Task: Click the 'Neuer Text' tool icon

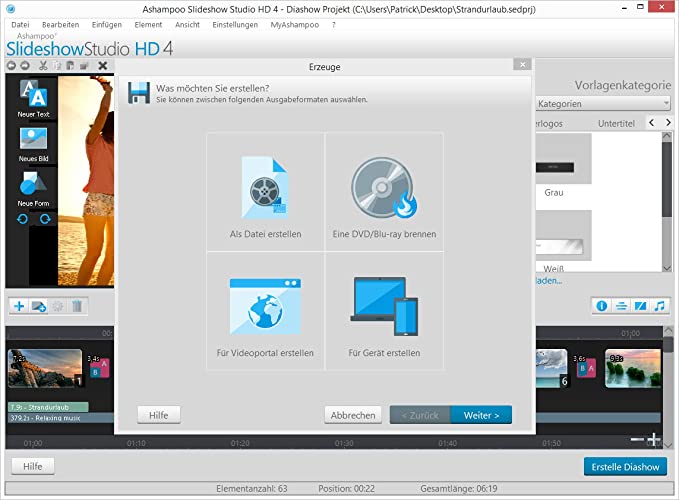Action: tap(33, 97)
